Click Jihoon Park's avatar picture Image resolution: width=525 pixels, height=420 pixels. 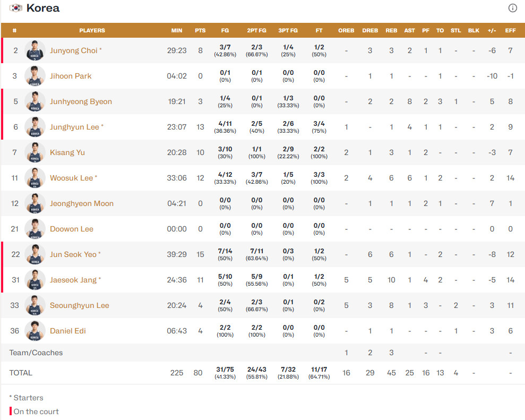pos(35,76)
